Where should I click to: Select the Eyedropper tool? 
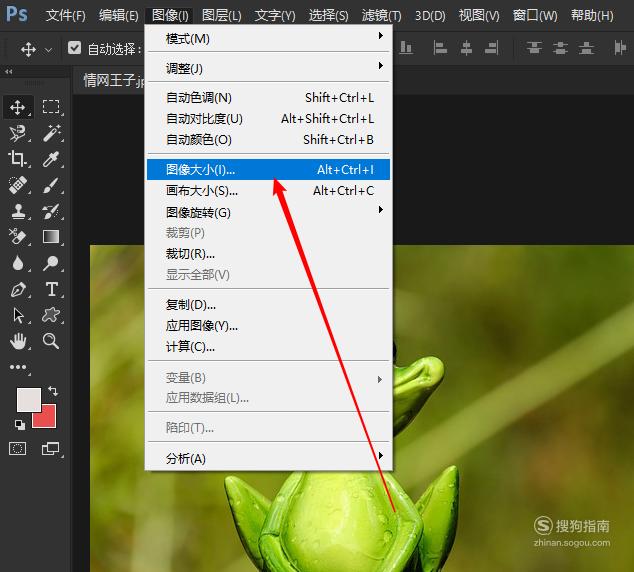point(51,159)
